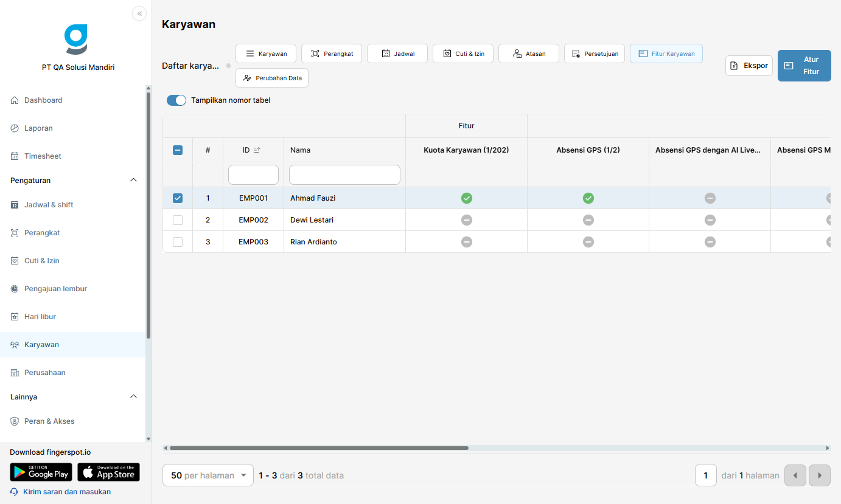This screenshot has height=504, width=841.
Task: Click the PT QA Solusi Mandiri logo
Action: click(x=76, y=40)
